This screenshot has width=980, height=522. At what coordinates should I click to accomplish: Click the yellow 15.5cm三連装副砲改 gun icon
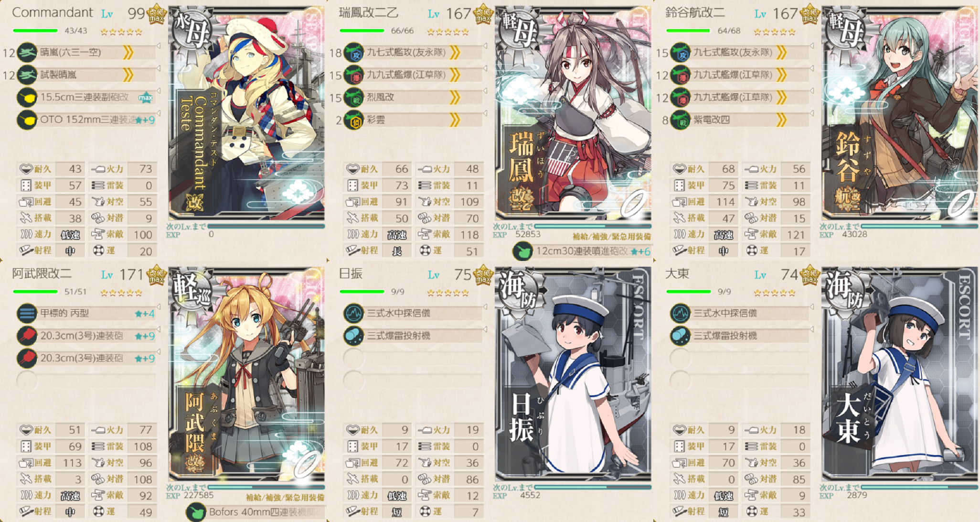tap(27, 98)
